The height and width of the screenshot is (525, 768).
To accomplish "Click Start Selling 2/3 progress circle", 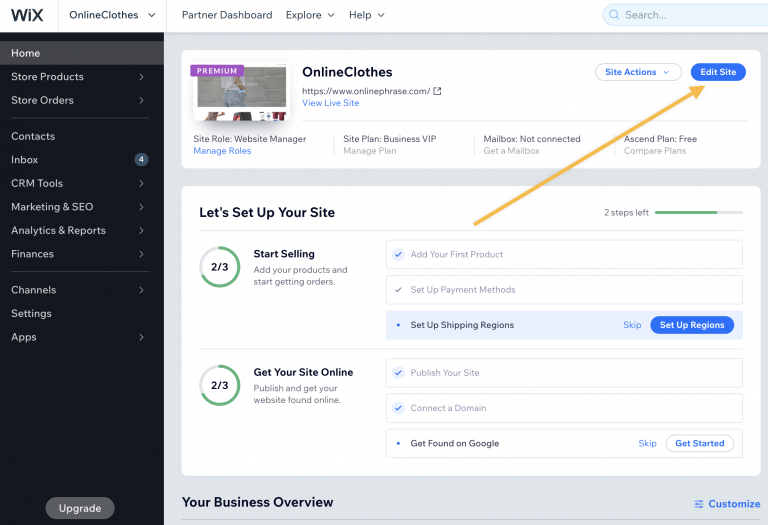I will click(x=220, y=267).
